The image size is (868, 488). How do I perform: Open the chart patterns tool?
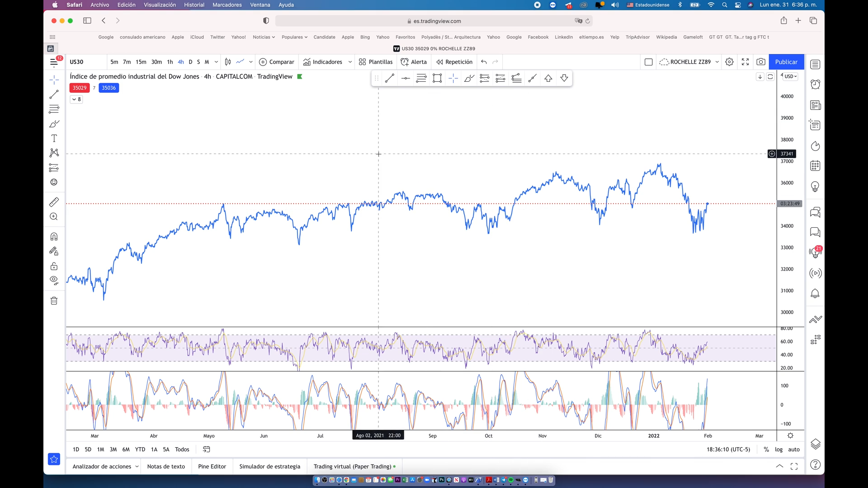click(54, 153)
